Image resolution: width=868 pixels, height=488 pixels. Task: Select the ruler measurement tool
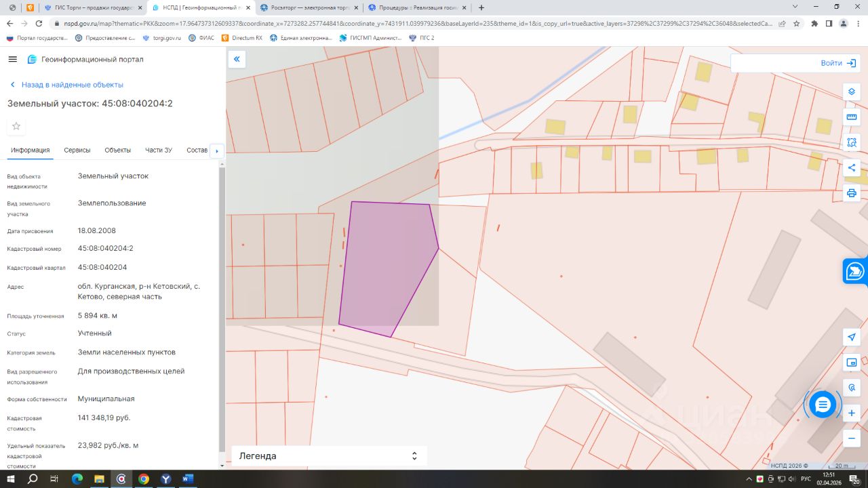click(x=852, y=117)
